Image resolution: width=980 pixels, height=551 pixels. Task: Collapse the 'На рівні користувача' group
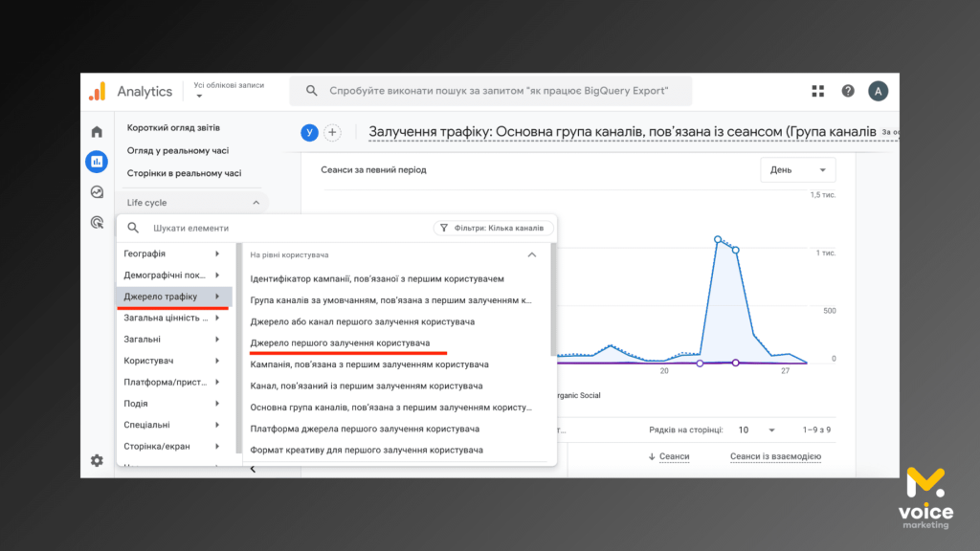(x=532, y=255)
